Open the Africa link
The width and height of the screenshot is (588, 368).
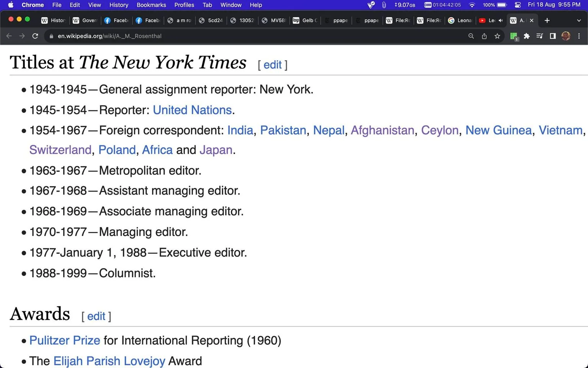(157, 150)
